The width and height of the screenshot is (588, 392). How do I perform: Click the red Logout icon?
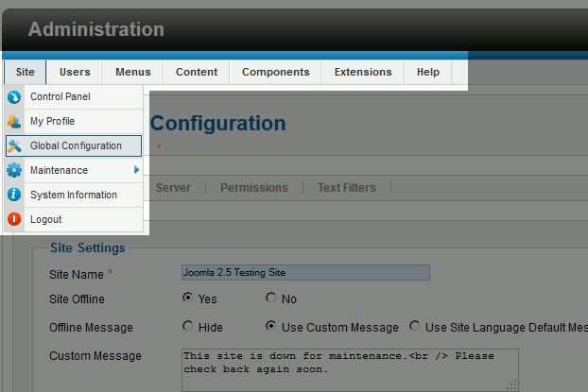coord(14,220)
